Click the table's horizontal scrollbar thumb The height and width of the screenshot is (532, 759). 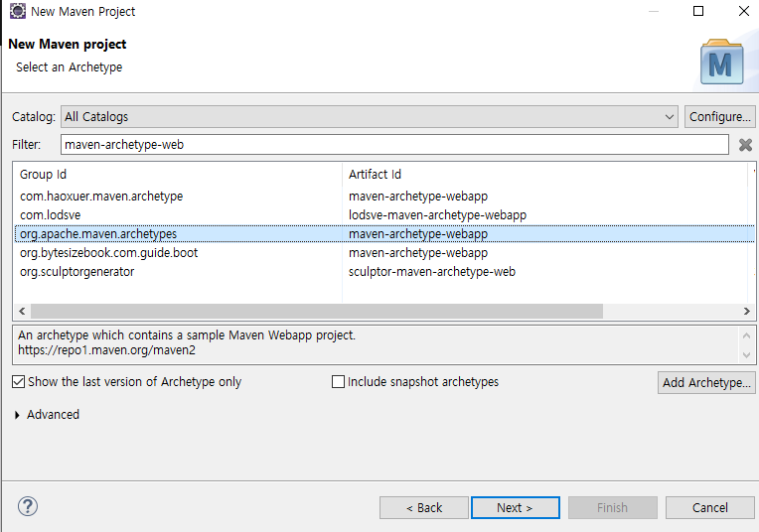pyautogui.click(x=317, y=311)
